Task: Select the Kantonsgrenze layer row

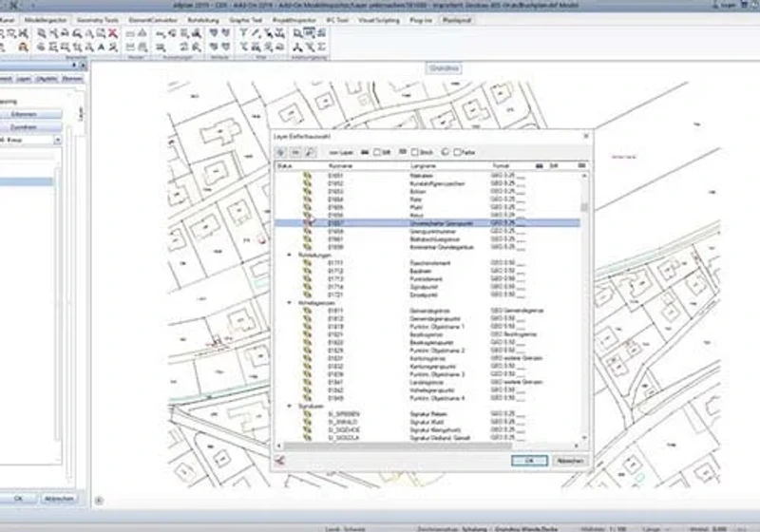Action: pyautogui.click(x=427, y=358)
